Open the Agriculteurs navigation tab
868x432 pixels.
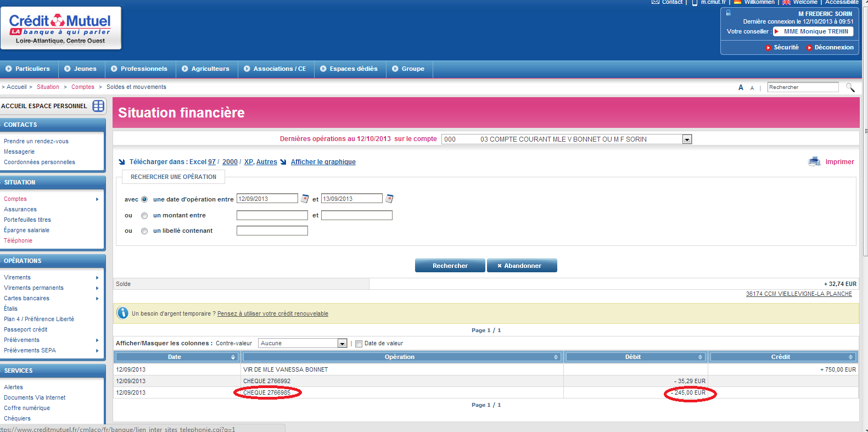click(205, 69)
